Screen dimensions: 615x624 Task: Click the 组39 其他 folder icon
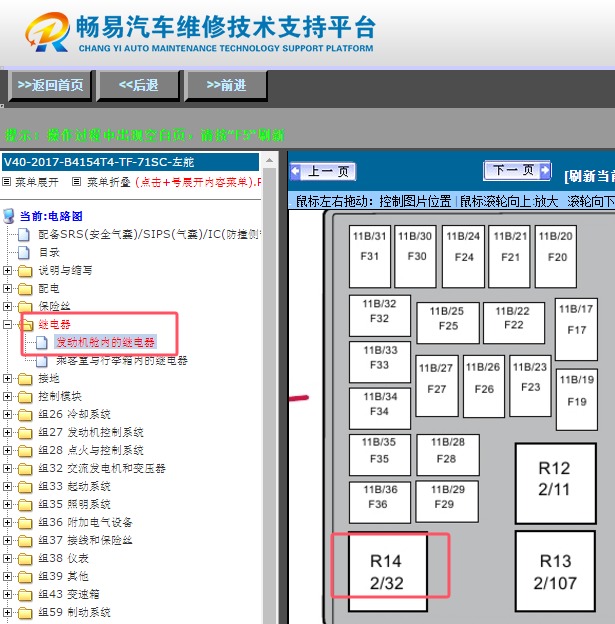(25, 577)
